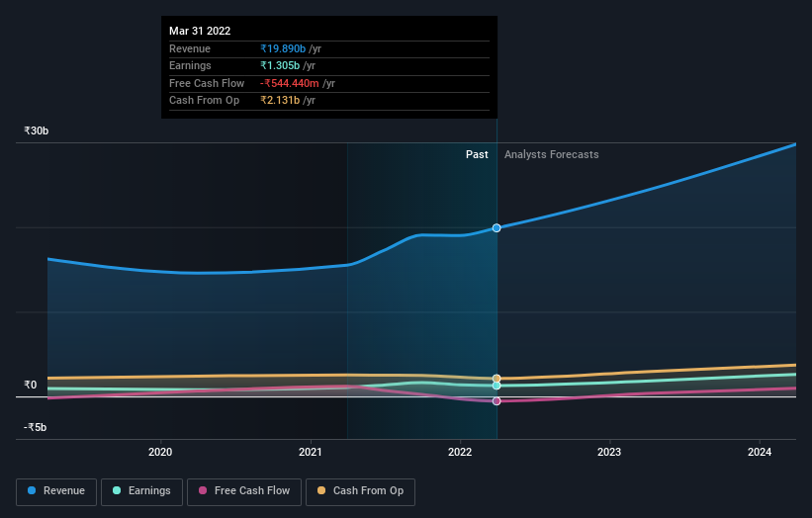Click the 2022 x-axis label
The width and height of the screenshot is (812, 518).
[x=460, y=452]
